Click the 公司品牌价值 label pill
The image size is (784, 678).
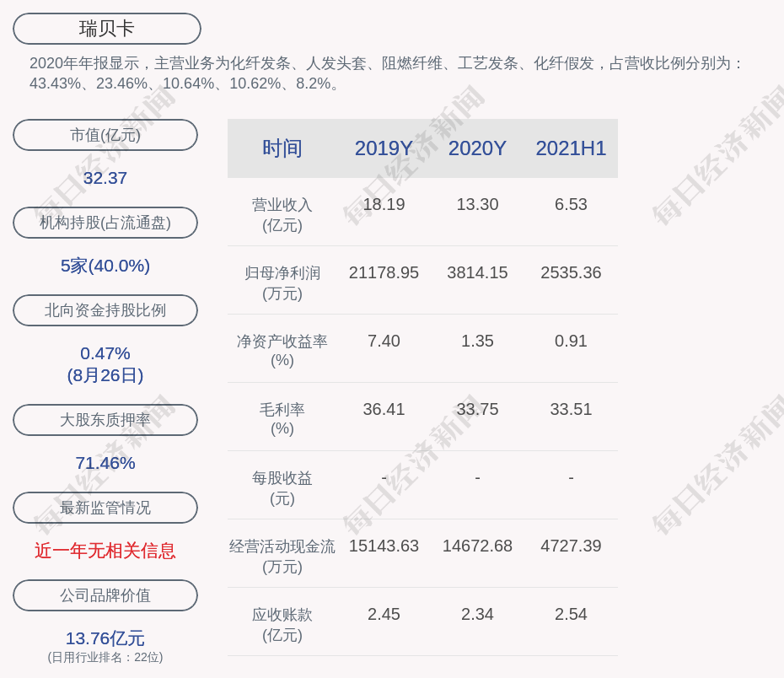[x=105, y=595]
